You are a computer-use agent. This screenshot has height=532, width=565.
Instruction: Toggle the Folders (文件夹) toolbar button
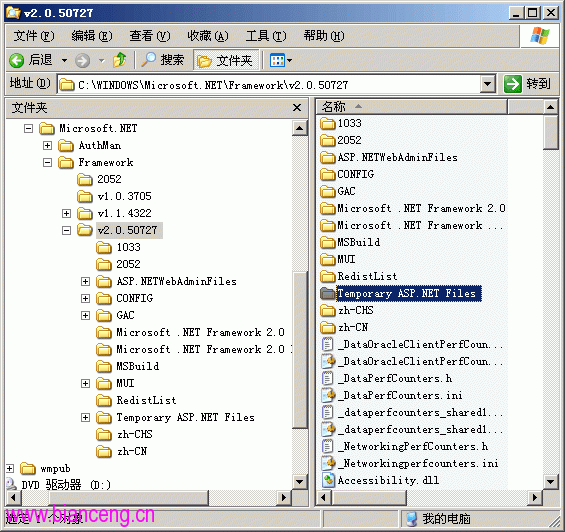click(x=226, y=60)
